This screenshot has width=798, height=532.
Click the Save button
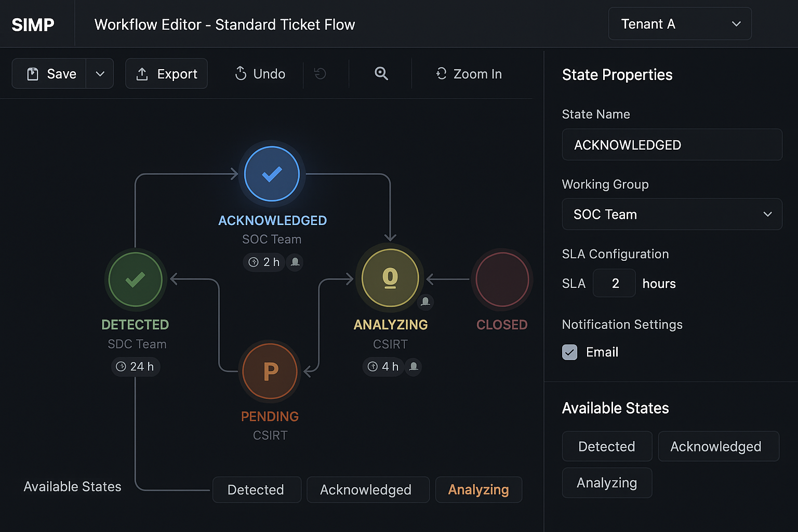54,73
